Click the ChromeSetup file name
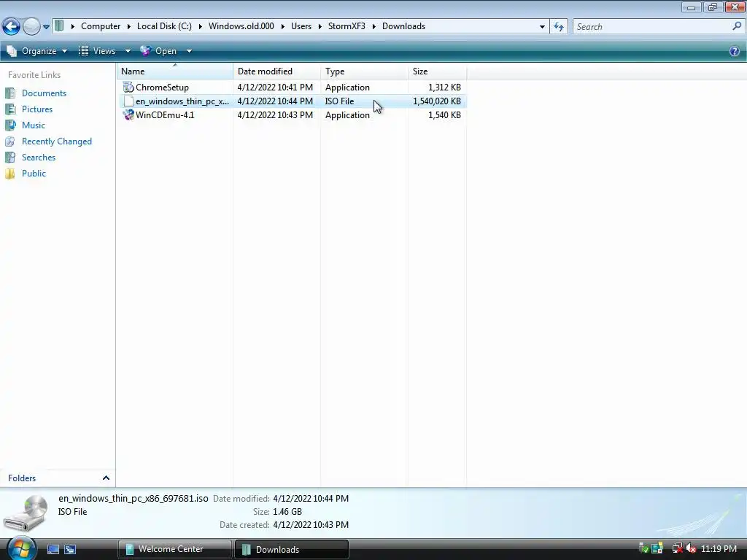747x560 pixels. pos(162,87)
